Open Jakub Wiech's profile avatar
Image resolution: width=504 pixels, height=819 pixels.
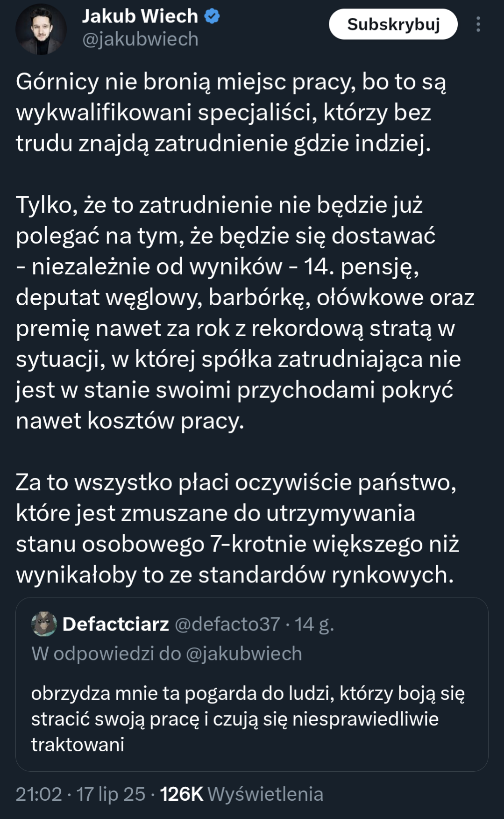pos(41,29)
